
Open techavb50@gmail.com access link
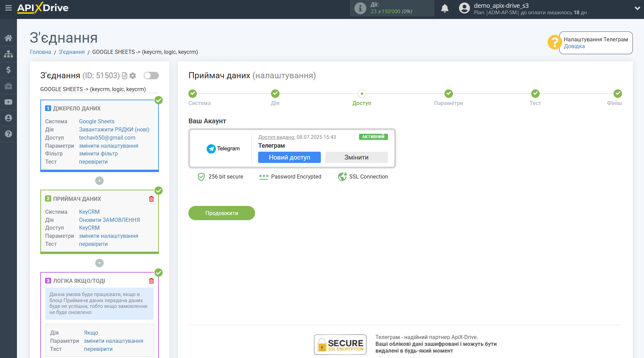[107, 138]
